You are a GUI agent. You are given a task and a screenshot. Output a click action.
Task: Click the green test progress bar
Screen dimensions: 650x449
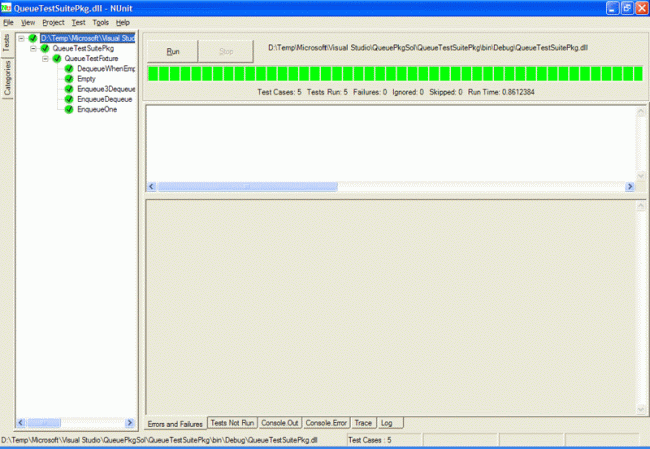395,73
